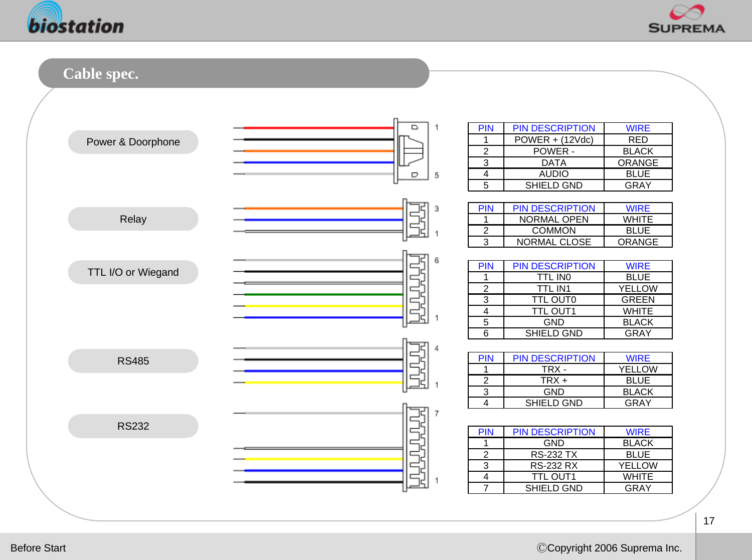Viewport: 752px width, 560px height.
Task: Click the POWER - cell
Action: point(554,151)
